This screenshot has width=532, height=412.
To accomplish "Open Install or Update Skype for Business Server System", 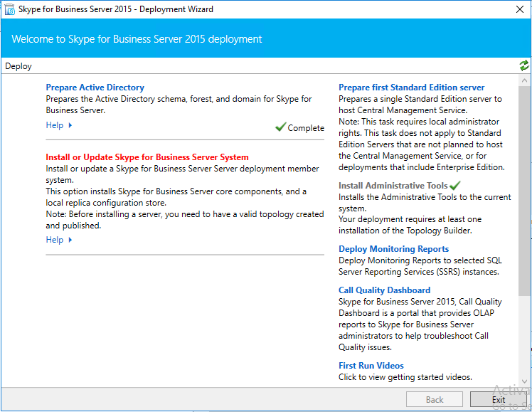I will coord(147,157).
